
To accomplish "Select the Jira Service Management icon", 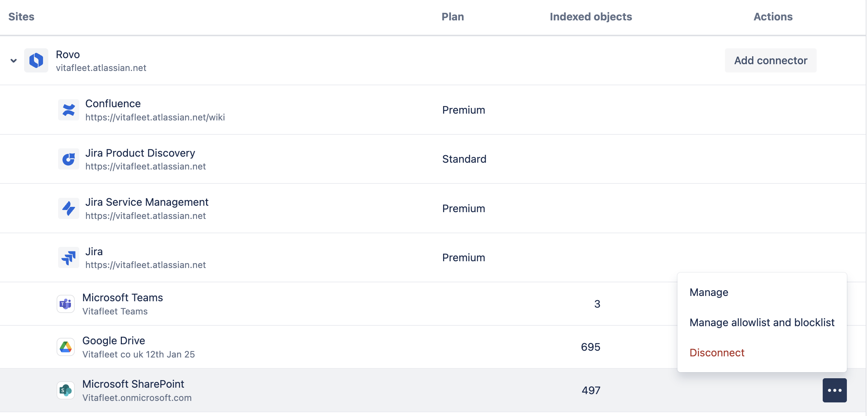I will click(x=69, y=208).
